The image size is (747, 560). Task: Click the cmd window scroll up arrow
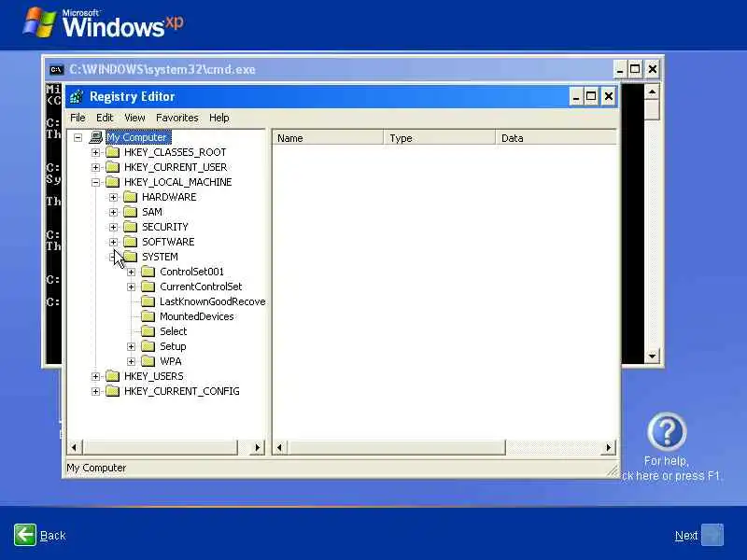click(652, 91)
